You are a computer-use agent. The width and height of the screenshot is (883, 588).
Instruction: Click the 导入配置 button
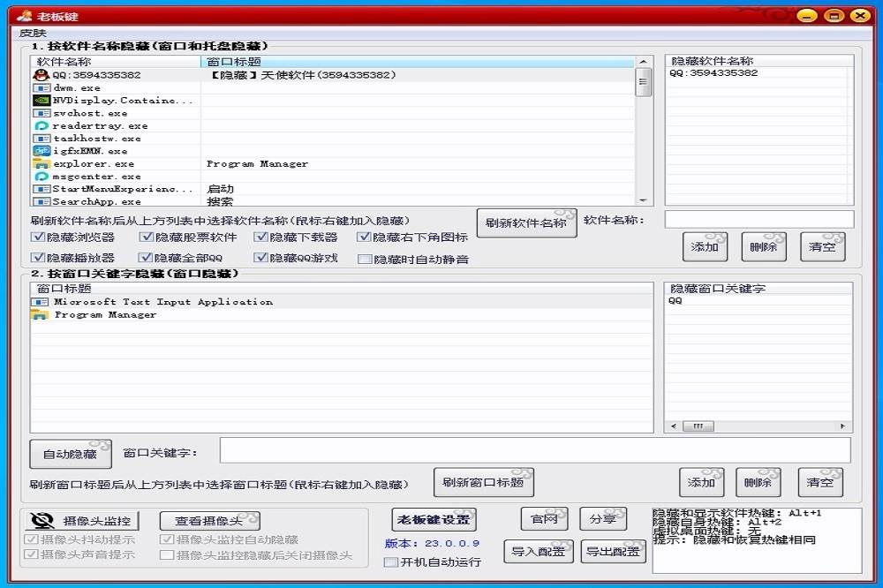point(539,552)
